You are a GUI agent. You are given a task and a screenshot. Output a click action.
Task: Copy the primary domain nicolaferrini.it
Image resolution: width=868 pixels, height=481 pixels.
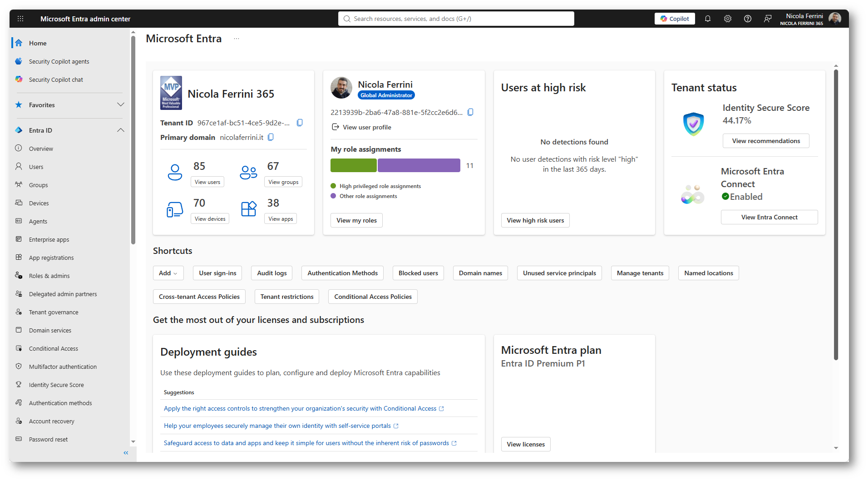(x=271, y=137)
